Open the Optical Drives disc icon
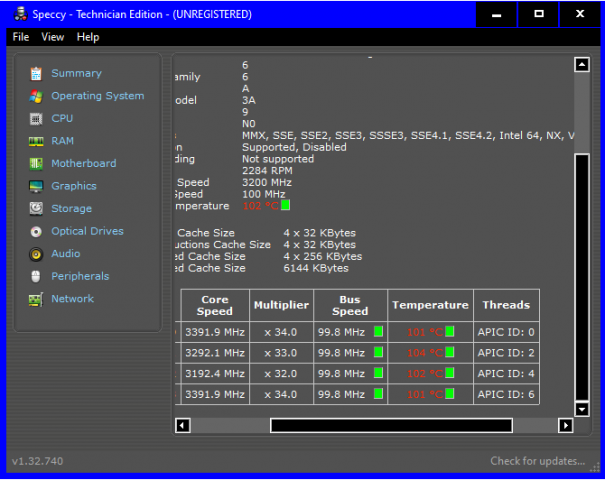This screenshot has width=605, height=480. (36, 231)
